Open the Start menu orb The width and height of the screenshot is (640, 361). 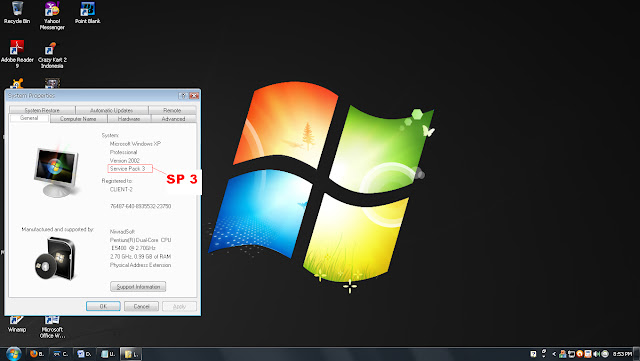coord(13,354)
